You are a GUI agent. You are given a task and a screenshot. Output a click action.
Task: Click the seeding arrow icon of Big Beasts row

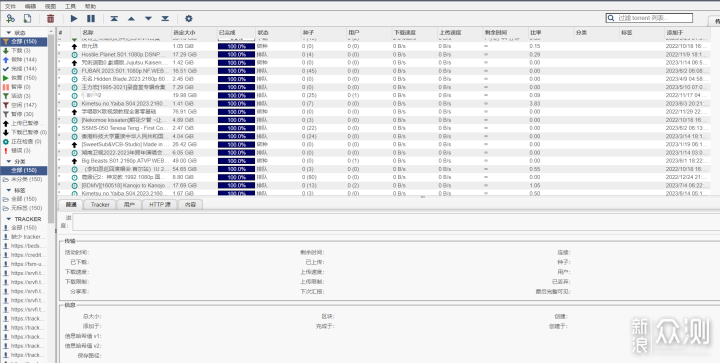point(74,161)
